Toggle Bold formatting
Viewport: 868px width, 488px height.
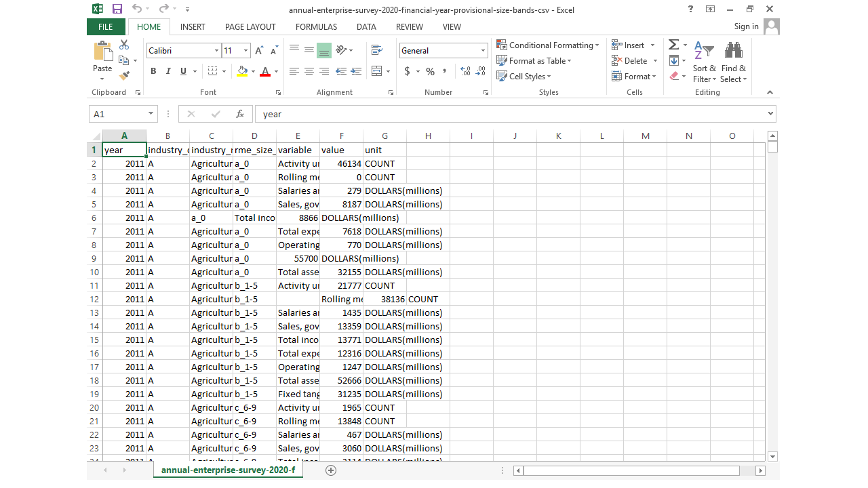153,71
